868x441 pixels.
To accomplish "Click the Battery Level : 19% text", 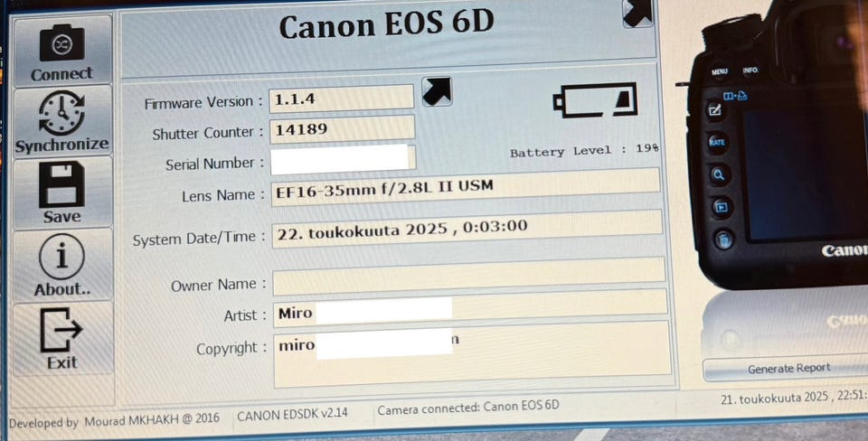I will (584, 151).
